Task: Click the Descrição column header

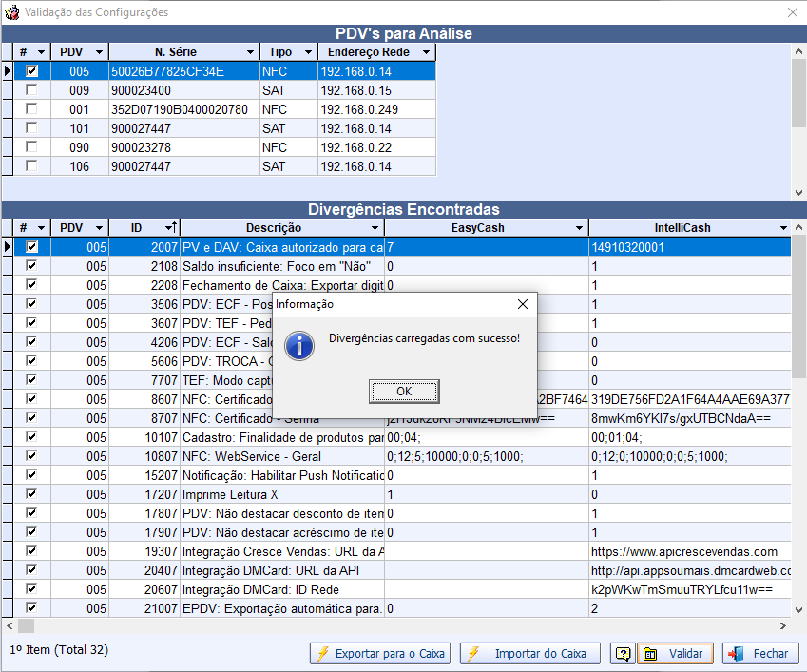Action: tap(274, 228)
